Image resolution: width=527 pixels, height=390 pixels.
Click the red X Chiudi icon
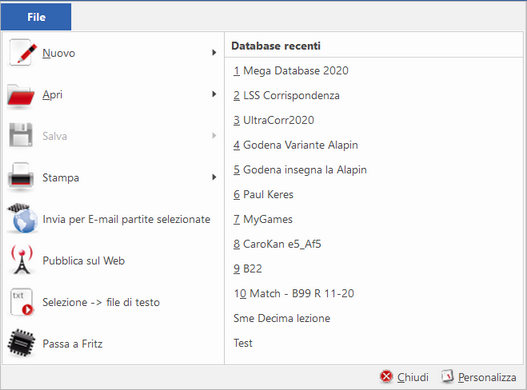387,376
